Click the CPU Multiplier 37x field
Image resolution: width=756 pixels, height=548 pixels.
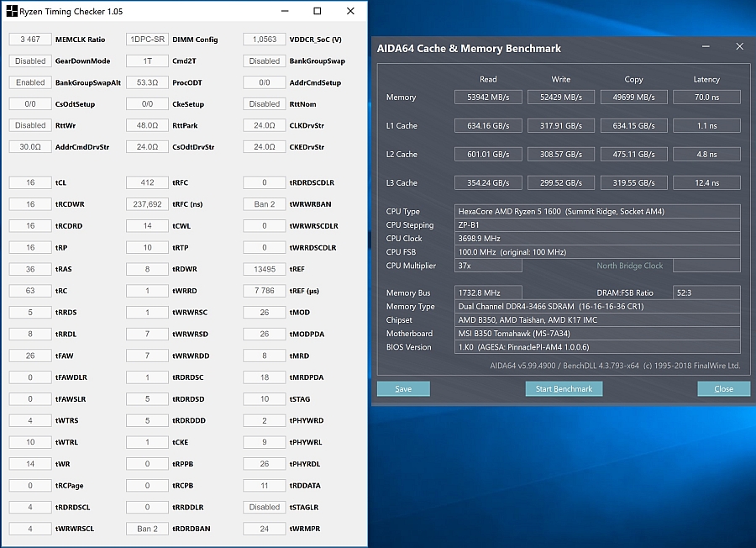[488, 266]
